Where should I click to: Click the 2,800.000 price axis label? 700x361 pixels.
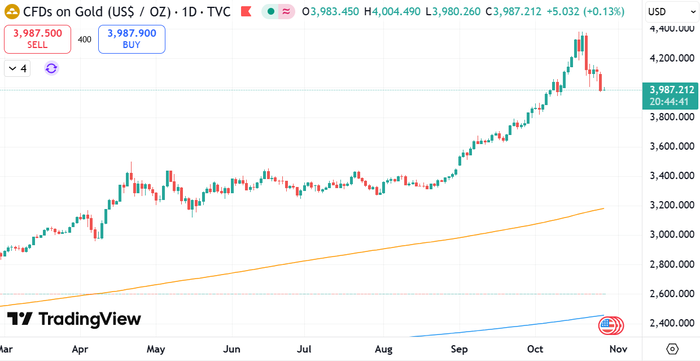pyautogui.click(x=672, y=265)
